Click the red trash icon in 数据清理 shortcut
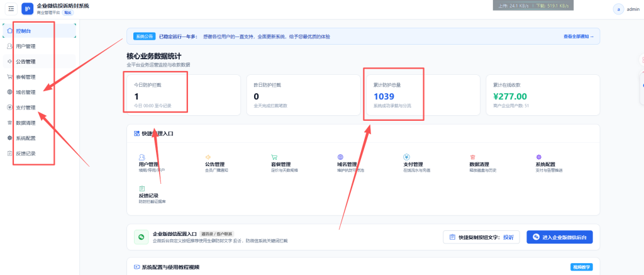The width and height of the screenshot is (644, 275). [x=472, y=157]
